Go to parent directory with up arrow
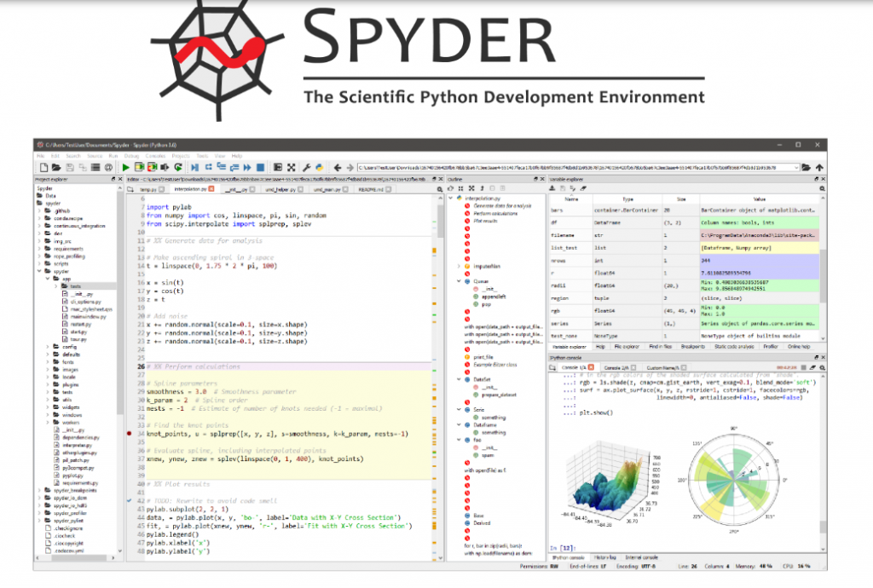The width and height of the screenshot is (873, 588). coord(819,169)
